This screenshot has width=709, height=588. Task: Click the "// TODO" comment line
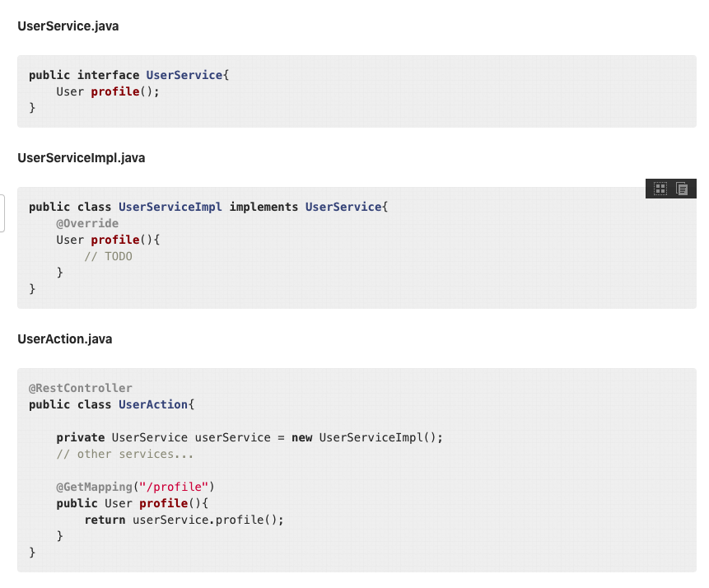(x=108, y=256)
